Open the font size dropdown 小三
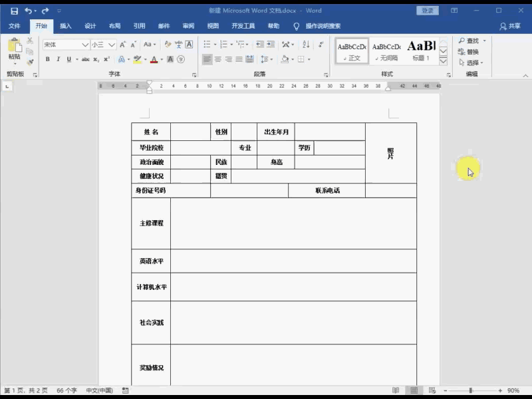Screen dimensions: 532x399 [112, 45]
